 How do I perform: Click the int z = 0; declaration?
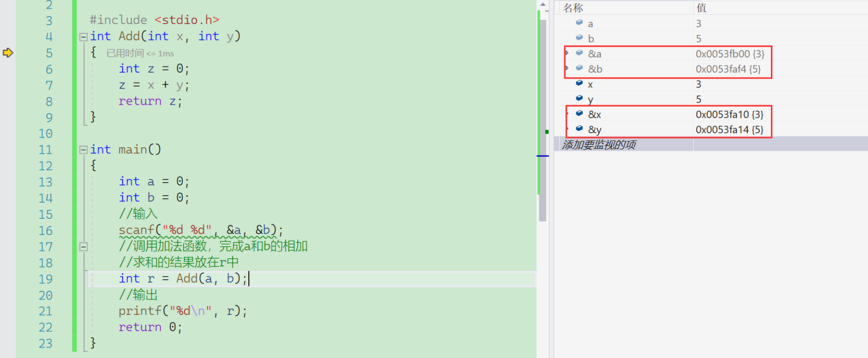coord(154,69)
